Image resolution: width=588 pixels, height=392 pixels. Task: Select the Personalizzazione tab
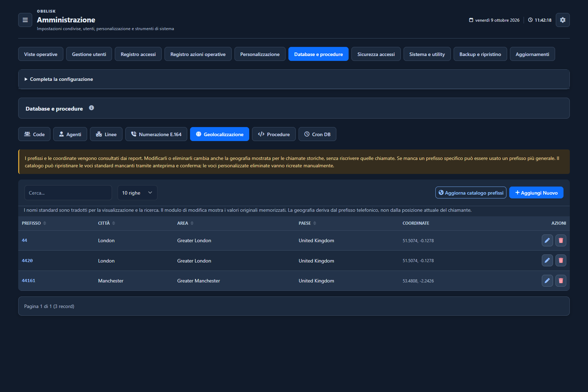[260, 54]
